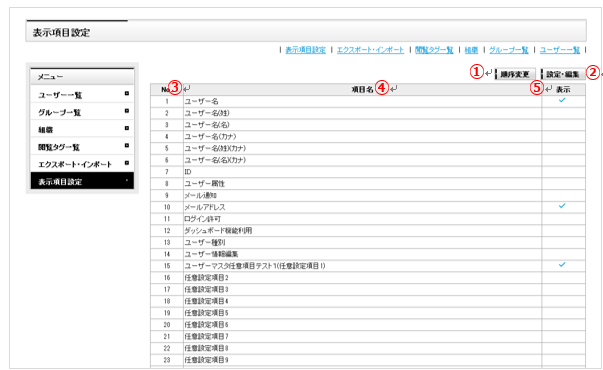Click the ユーザー名 item in row 1

202,102
